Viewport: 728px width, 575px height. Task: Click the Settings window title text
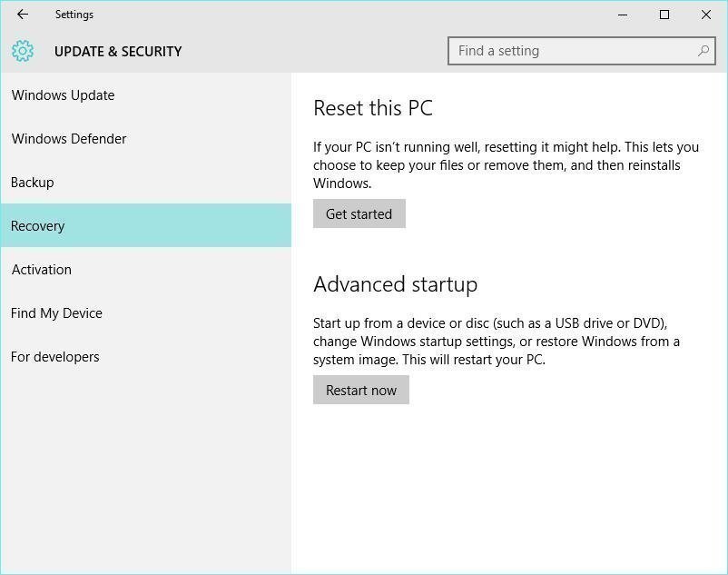74,15
